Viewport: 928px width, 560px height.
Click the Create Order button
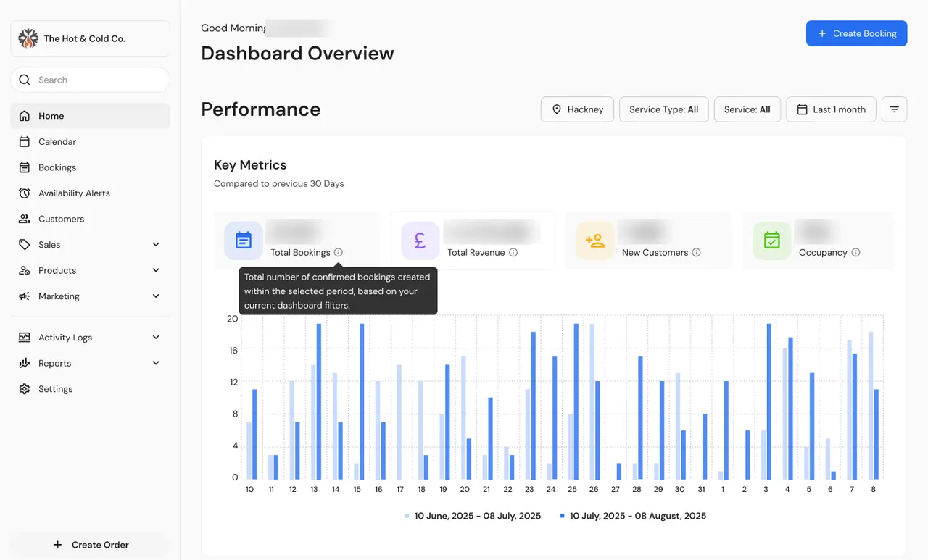(90, 545)
